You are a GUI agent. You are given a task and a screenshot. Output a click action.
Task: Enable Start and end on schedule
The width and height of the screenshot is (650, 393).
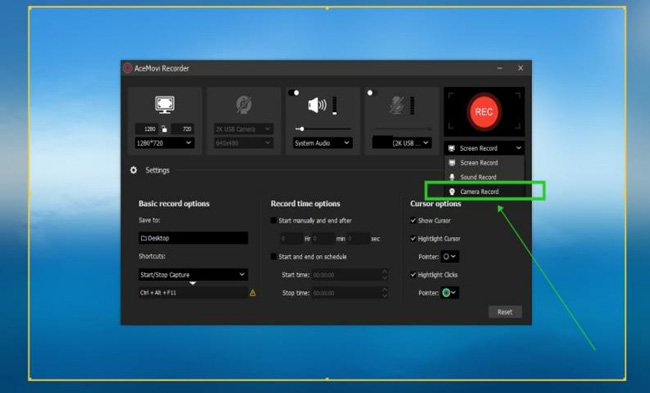(x=274, y=257)
